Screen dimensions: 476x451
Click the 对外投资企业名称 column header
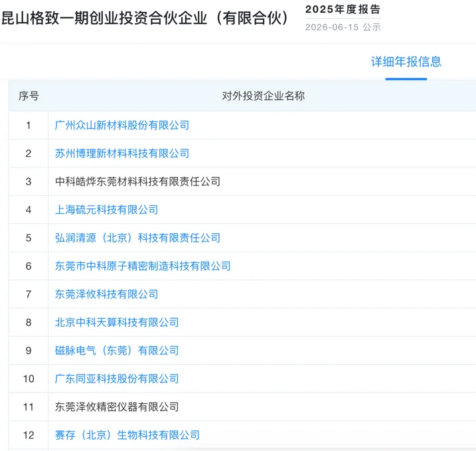tap(263, 96)
